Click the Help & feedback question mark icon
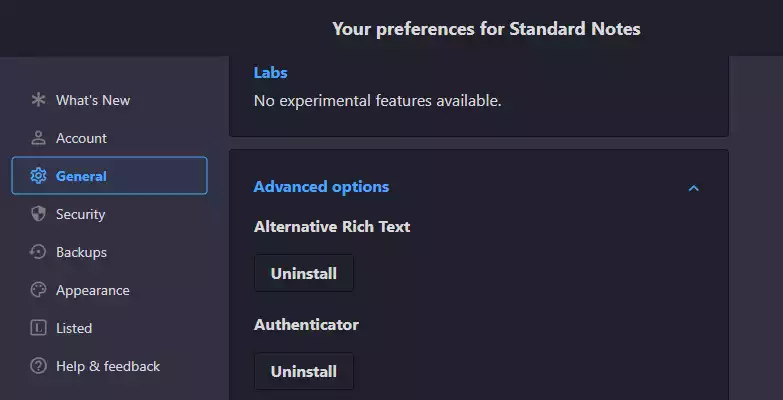 [x=38, y=366]
